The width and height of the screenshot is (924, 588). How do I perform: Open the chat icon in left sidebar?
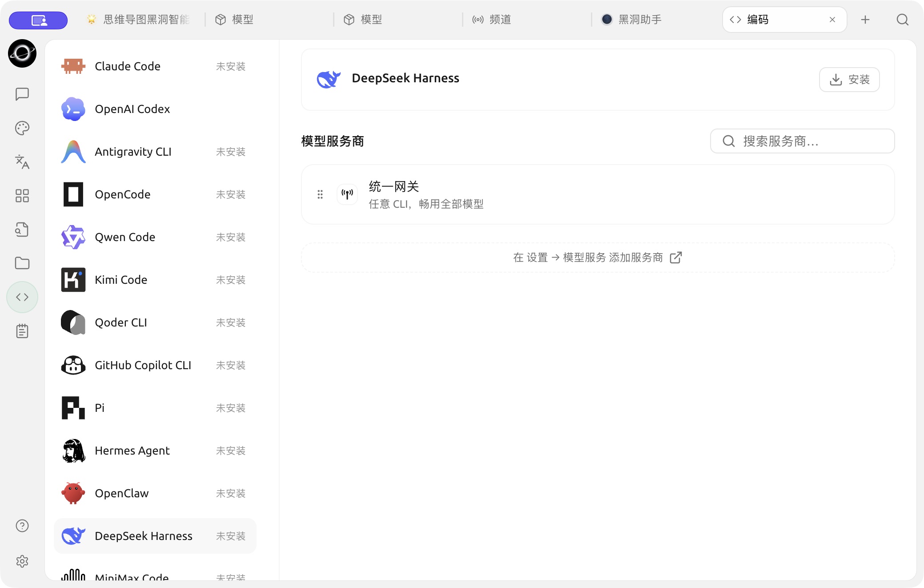pyautogui.click(x=22, y=94)
